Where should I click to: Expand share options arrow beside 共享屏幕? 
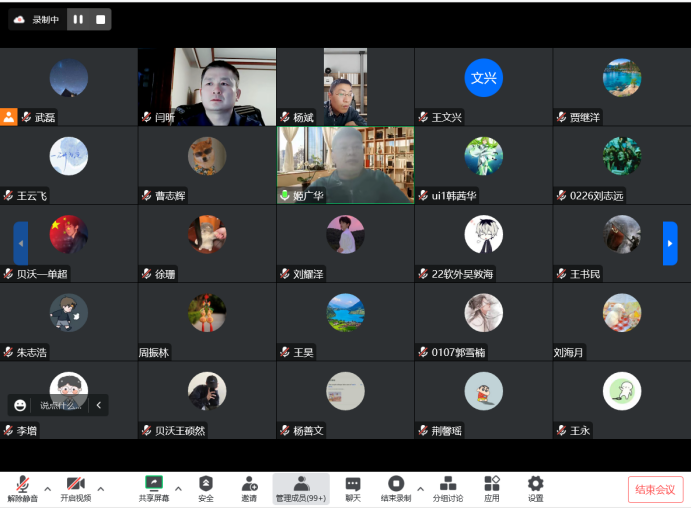(179, 489)
